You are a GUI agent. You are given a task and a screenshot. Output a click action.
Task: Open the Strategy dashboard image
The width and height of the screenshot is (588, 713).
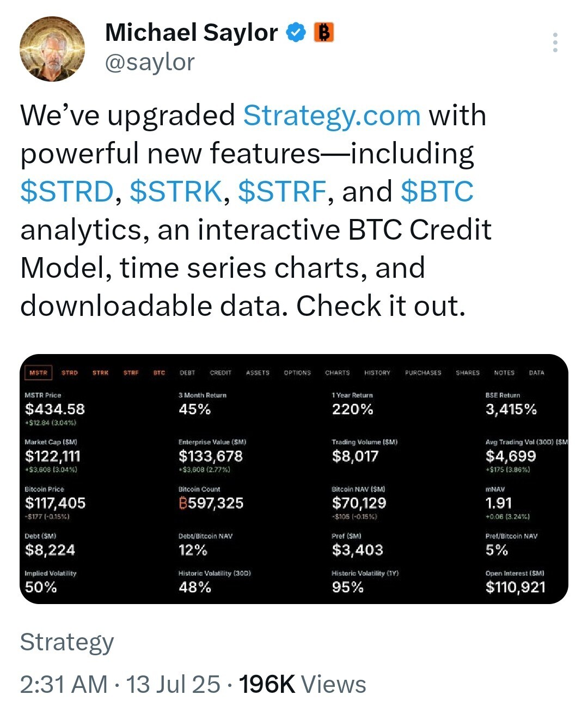pyautogui.click(x=294, y=479)
